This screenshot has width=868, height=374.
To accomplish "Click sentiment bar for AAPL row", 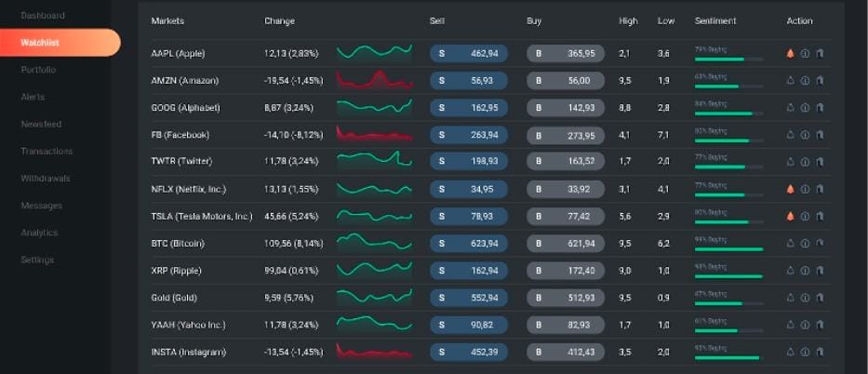I will pyautogui.click(x=728, y=59).
